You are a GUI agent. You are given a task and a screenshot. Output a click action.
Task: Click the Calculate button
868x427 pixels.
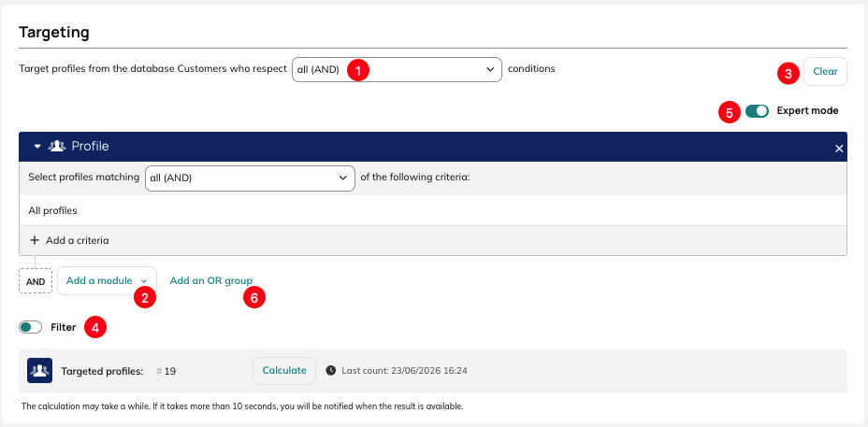pos(284,371)
